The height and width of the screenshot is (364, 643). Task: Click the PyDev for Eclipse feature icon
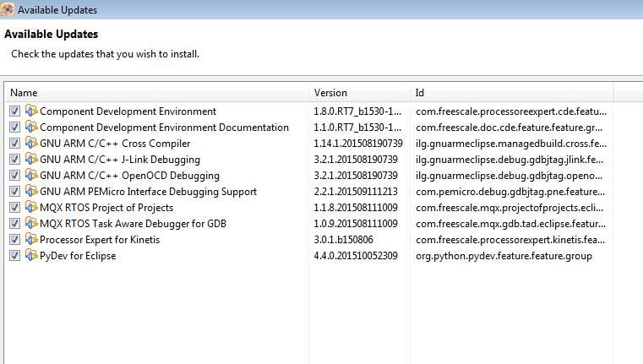tap(31, 256)
